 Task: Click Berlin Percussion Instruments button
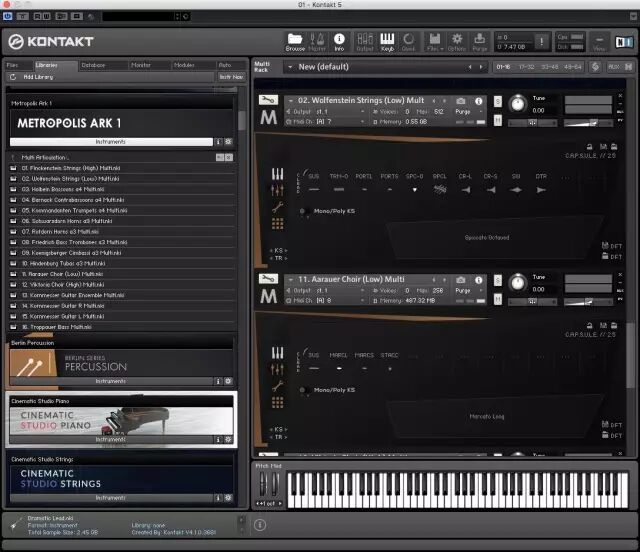(111, 381)
